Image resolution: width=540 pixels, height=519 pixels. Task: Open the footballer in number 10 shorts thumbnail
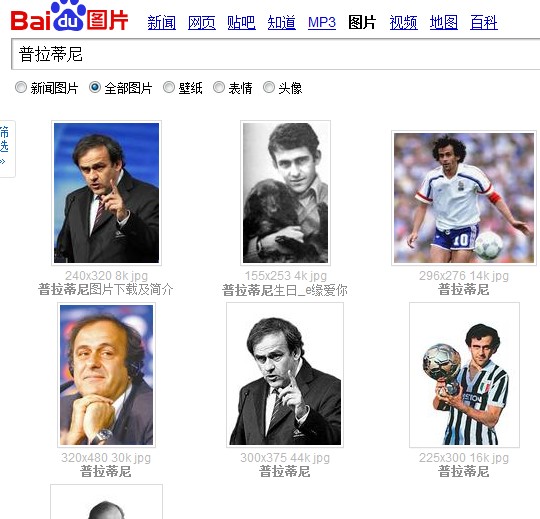pyautogui.click(x=464, y=198)
